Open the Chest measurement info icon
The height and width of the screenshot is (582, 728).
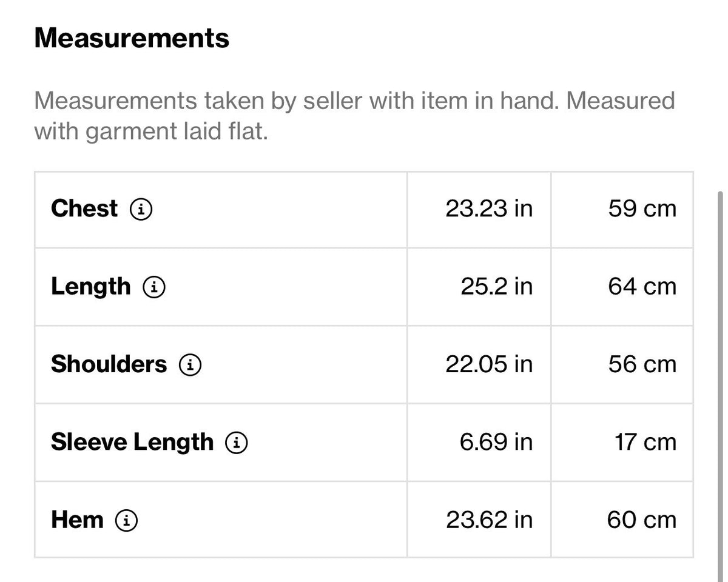pyautogui.click(x=141, y=210)
